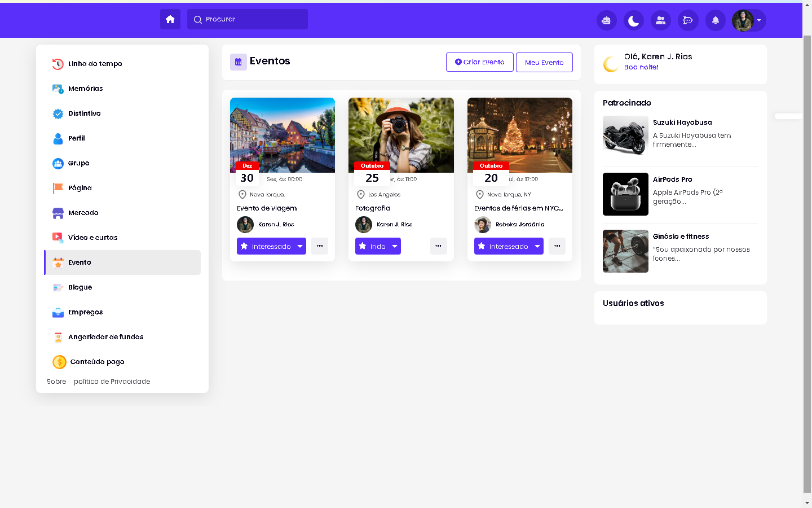Open the chat messages icon
812x508 pixels.
point(687,20)
